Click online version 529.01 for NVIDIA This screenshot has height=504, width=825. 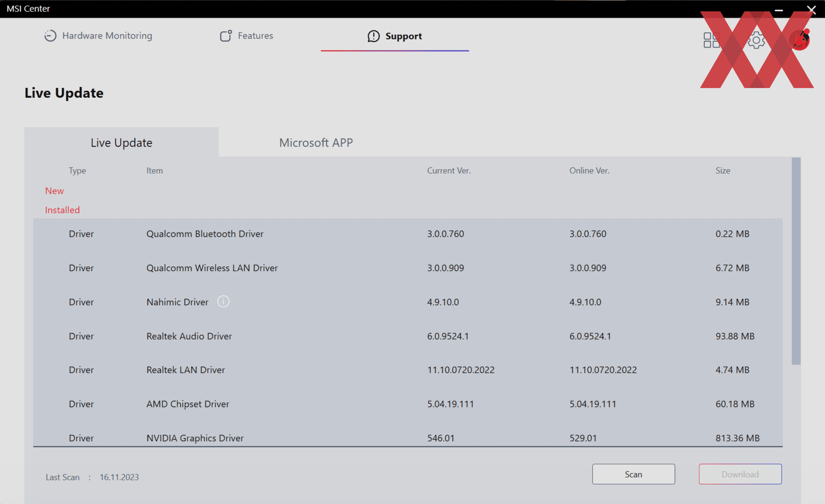pos(583,438)
